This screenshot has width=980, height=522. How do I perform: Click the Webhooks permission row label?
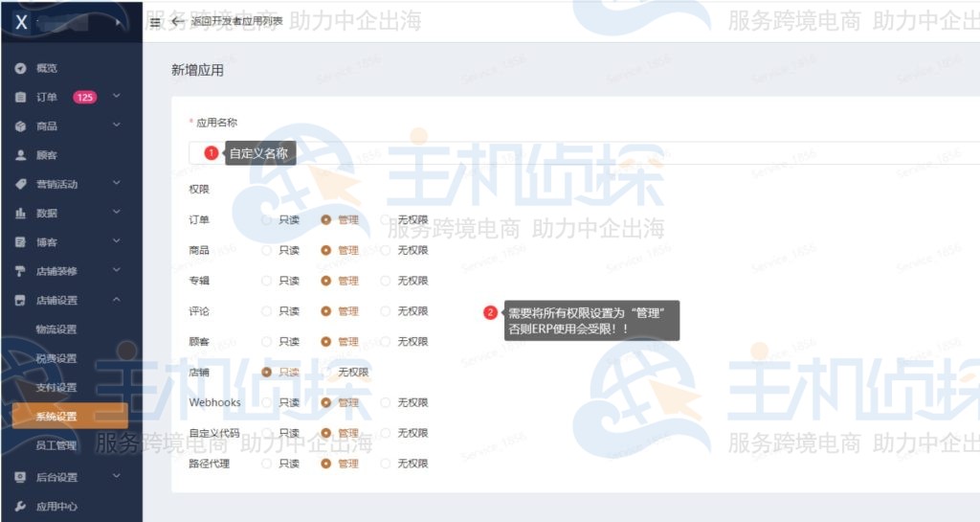point(215,402)
